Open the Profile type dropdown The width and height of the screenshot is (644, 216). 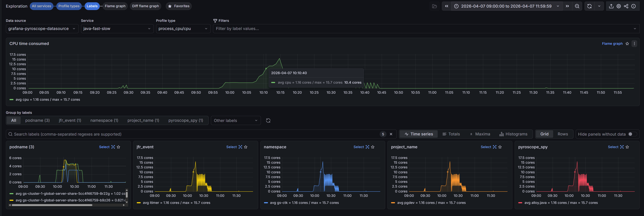pos(183,29)
